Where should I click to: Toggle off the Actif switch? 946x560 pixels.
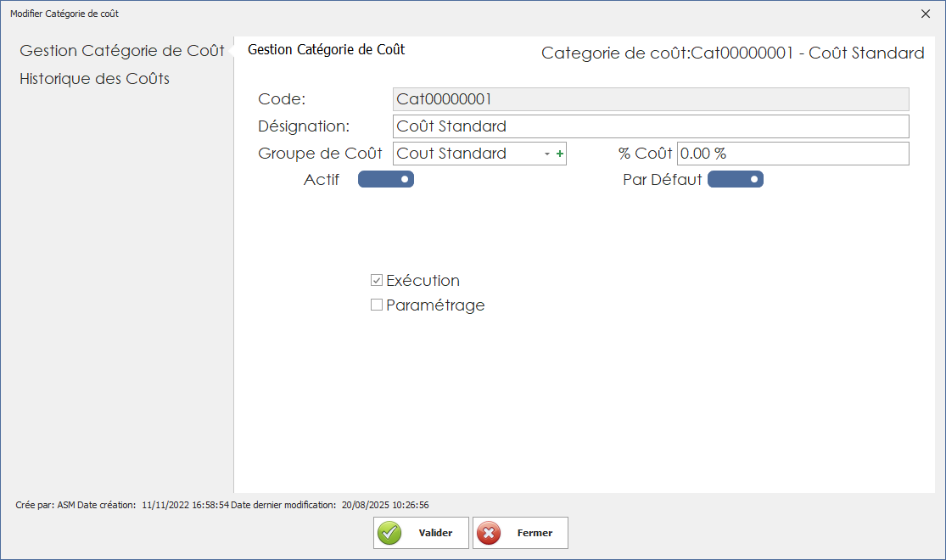386,179
